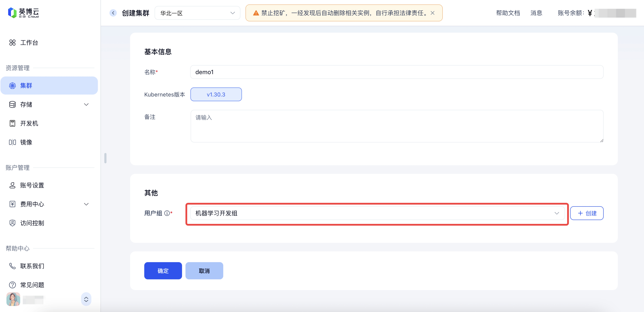Click the info icon next to 用户组
This screenshot has height=312, width=644.
click(167, 213)
